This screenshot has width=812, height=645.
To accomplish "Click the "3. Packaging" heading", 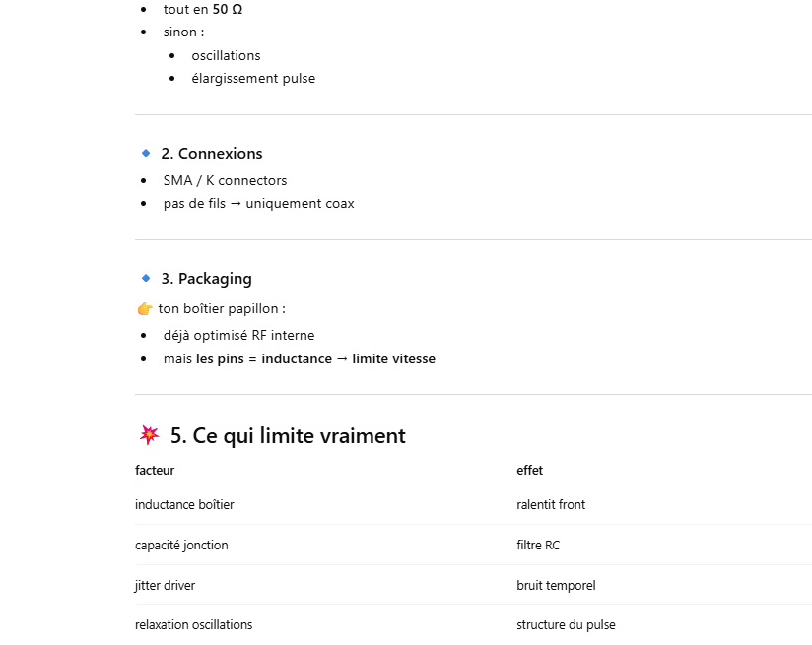I will [206, 279].
